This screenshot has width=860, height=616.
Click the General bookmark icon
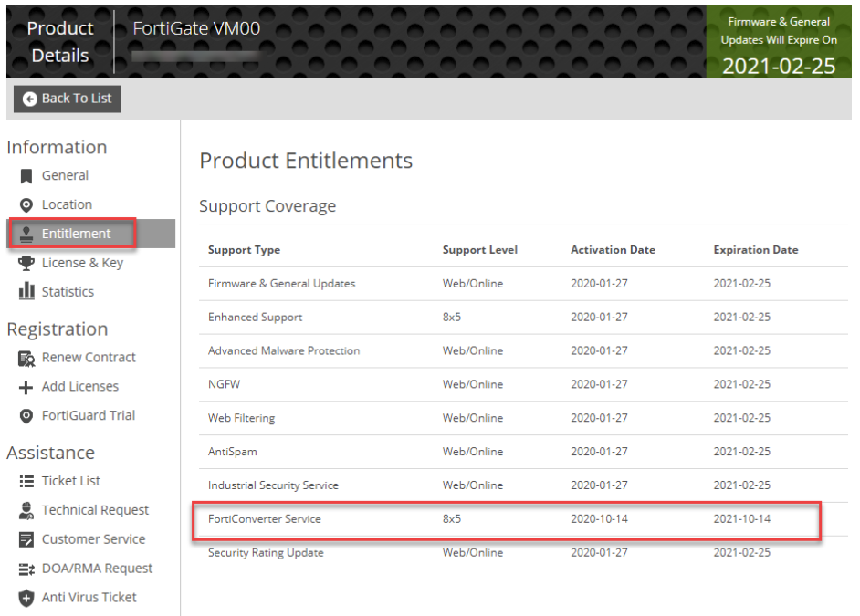coord(26,176)
